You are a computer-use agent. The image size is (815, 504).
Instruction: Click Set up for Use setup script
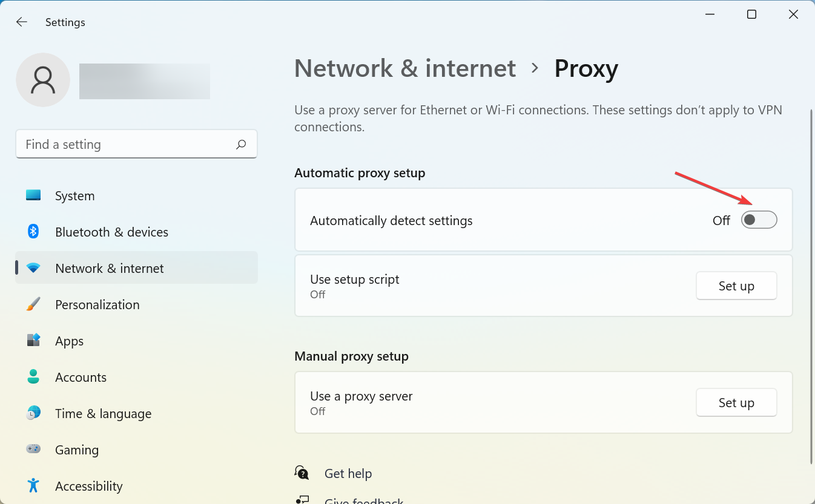pos(736,286)
